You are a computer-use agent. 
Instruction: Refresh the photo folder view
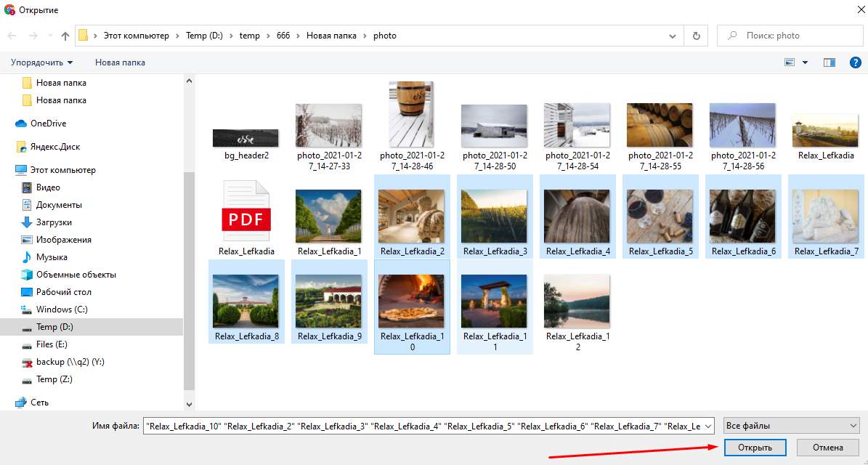click(696, 36)
